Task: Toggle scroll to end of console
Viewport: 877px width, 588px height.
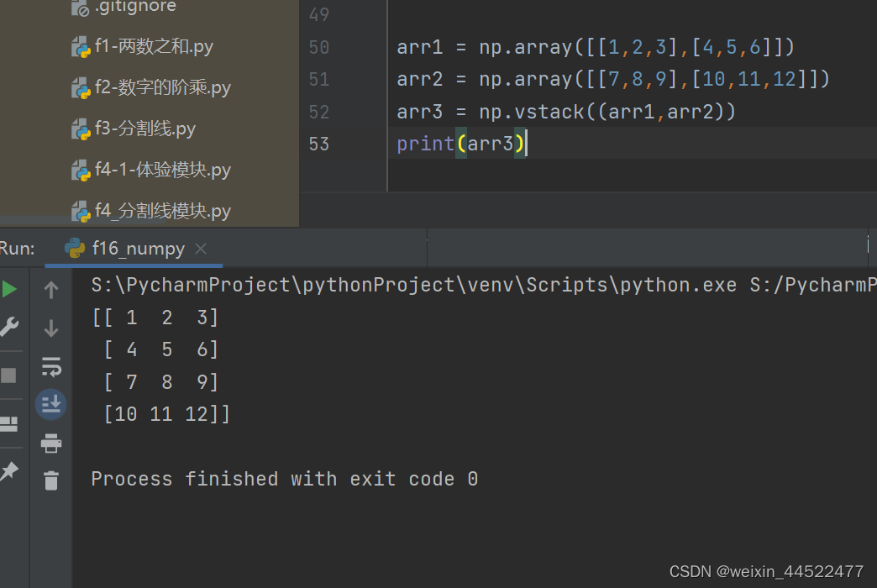Action: 51,404
